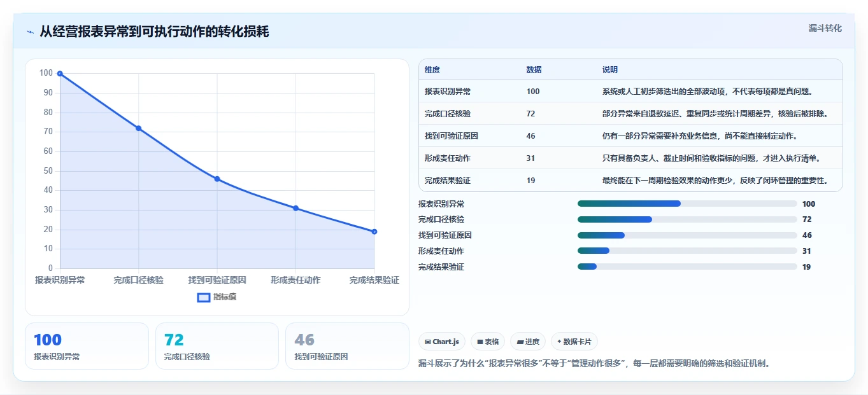Click the description starting 最终能在下一周期
868x395 pixels.
point(715,181)
